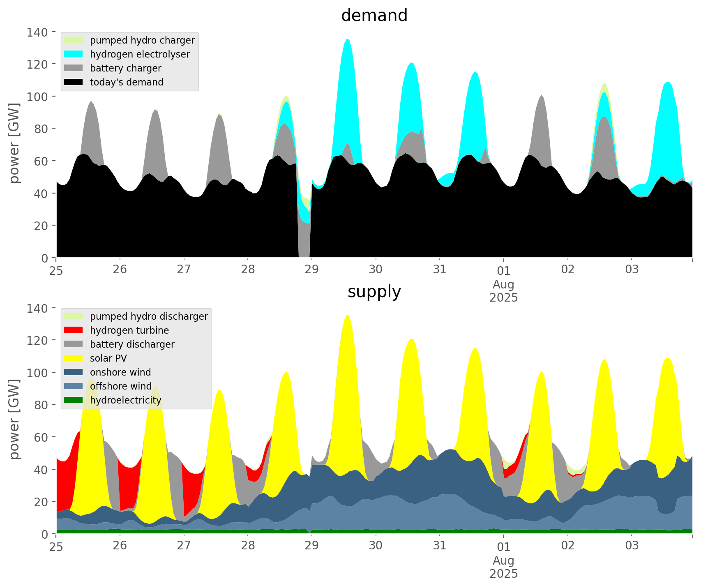Click the "supply" chart title
701x588 pixels.
[374, 292]
